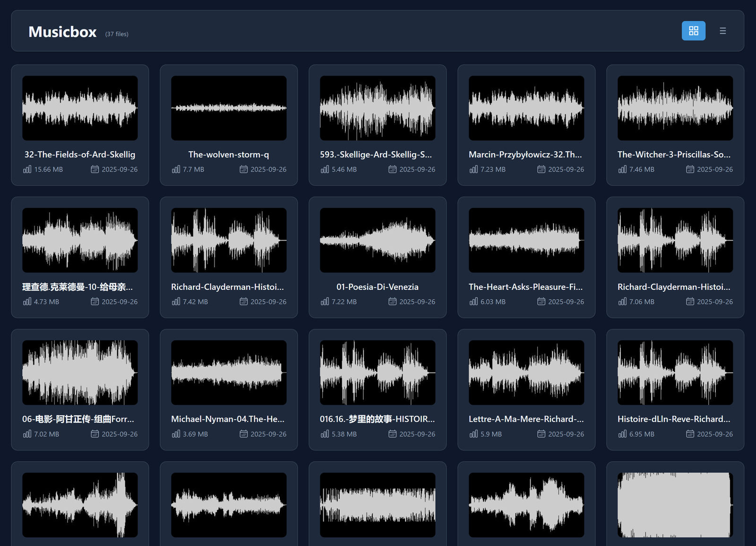Click the Musicbox heading

pyautogui.click(x=62, y=32)
